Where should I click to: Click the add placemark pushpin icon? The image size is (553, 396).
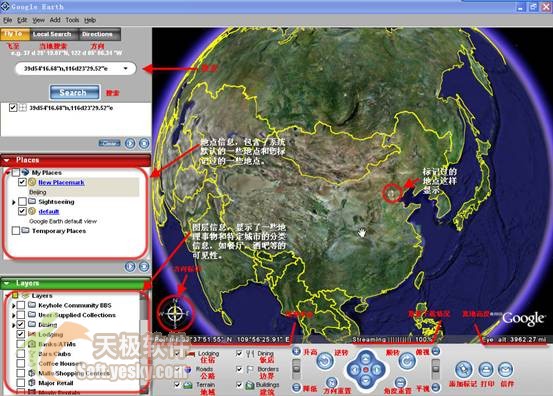463,369
